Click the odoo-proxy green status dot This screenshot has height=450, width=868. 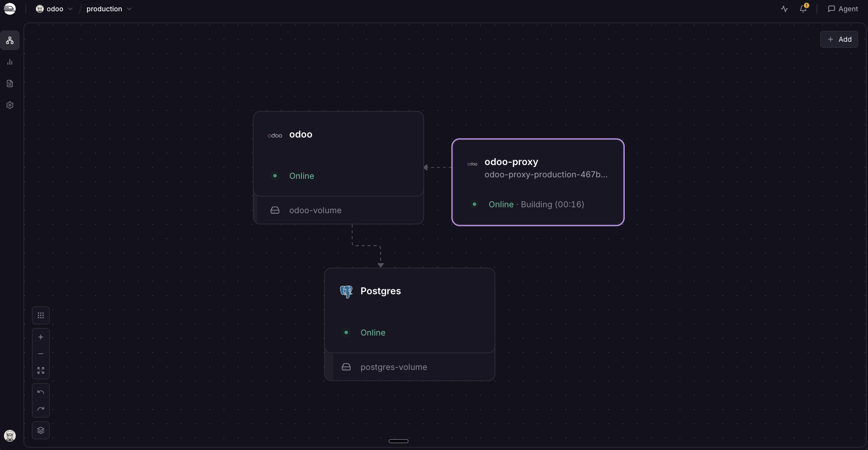point(474,204)
